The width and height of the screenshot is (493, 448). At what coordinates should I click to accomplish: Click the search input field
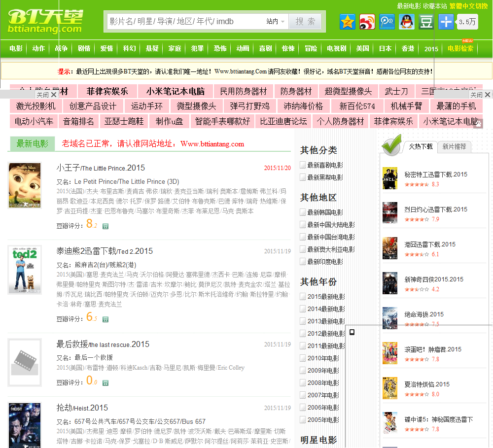(x=185, y=21)
